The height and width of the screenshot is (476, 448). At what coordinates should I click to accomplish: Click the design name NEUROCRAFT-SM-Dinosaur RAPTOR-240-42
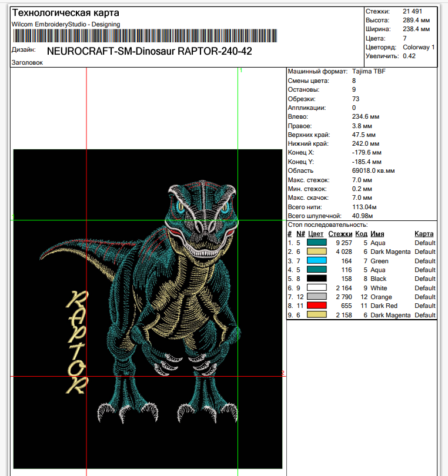click(x=149, y=51)
